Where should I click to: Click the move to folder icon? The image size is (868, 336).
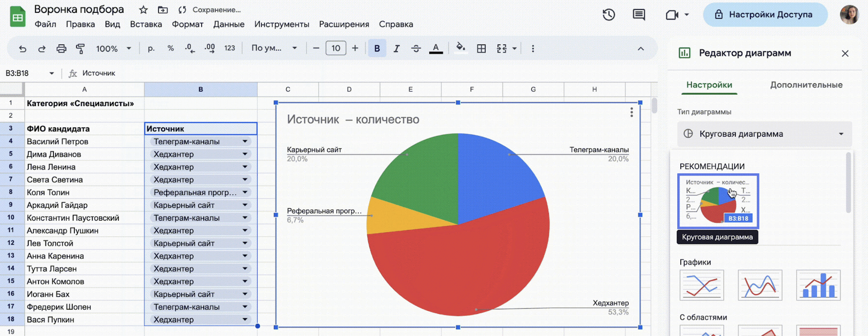pos(163,10)
